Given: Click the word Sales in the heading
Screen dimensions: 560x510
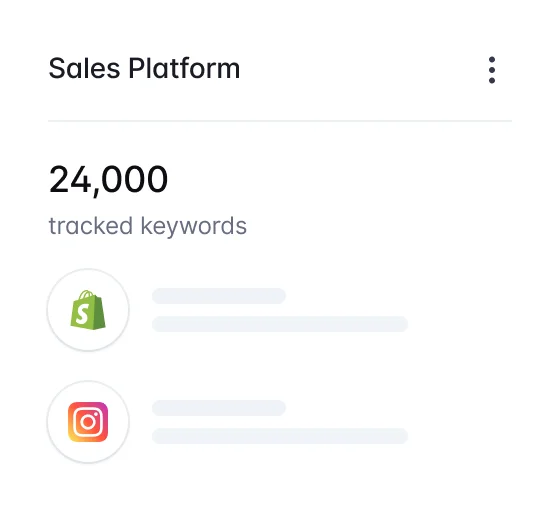Looking at the screenshot, I should click(84, 68).
